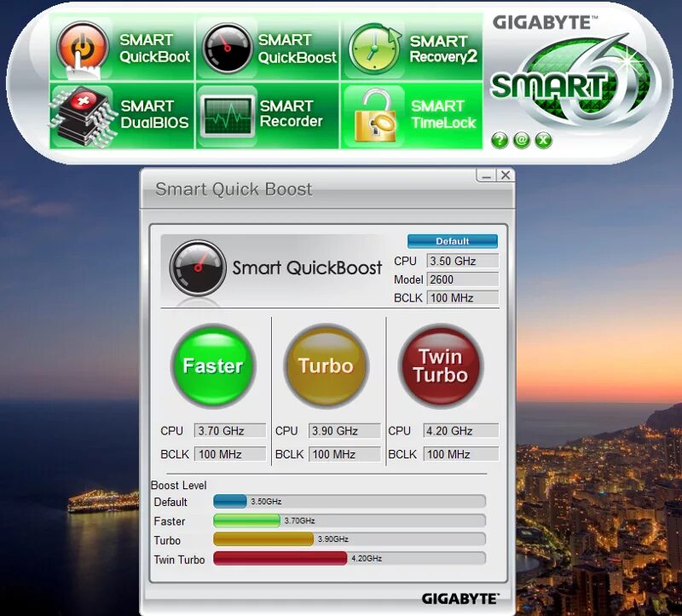The width and height of the screenshot is (682, 616).
Task: Click the default CPU 3.50 GHz field
Action: click(x=462, y=261)
